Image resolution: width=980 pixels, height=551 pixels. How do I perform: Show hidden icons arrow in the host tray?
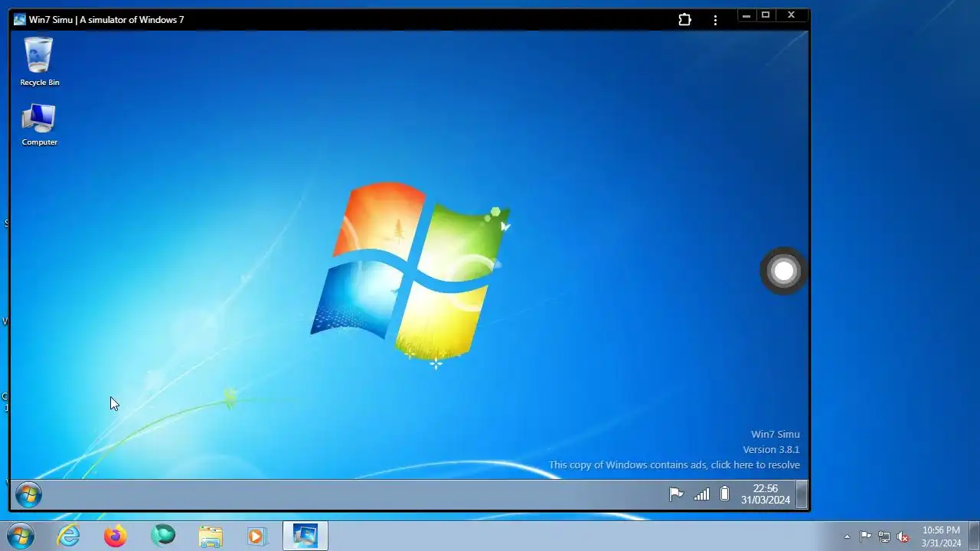(x=847, y=536)
